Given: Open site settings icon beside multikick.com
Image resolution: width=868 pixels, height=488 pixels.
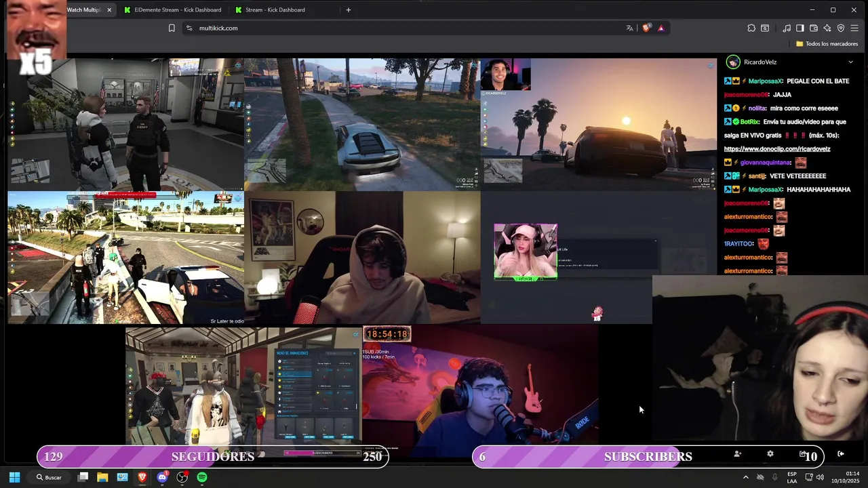Looking at the screenshot, I should [x=189, y=28].
